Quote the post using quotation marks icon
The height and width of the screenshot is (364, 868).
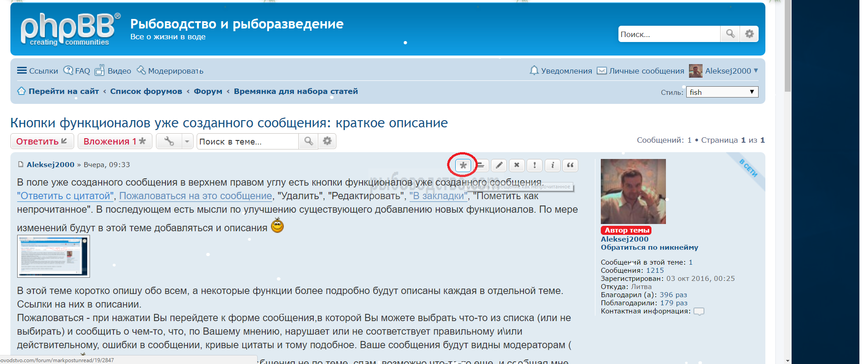point(570,165)
